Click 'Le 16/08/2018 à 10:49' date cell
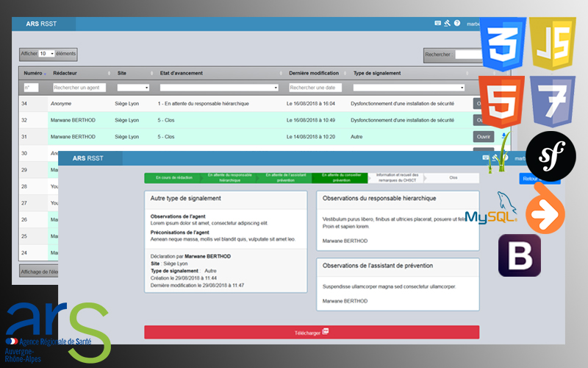 pos(311,120)
